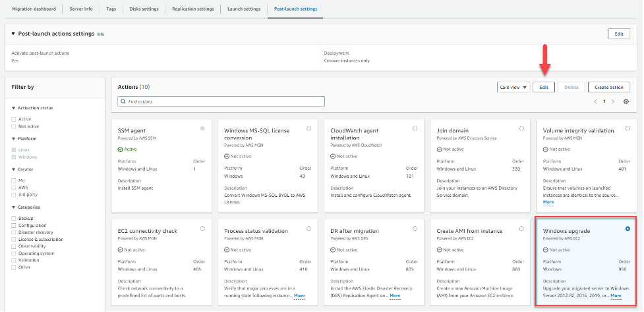The width and height of the screenshot is (644, 312).
Task: Click Not active icon on EC2 connectivity check
Action: 120,250
